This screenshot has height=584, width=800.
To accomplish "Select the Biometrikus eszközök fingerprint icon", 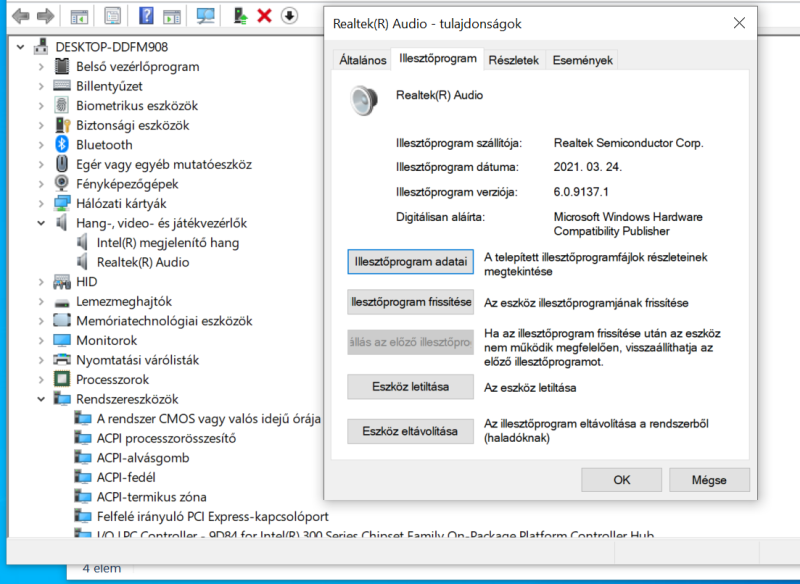I will pos(62,105).
